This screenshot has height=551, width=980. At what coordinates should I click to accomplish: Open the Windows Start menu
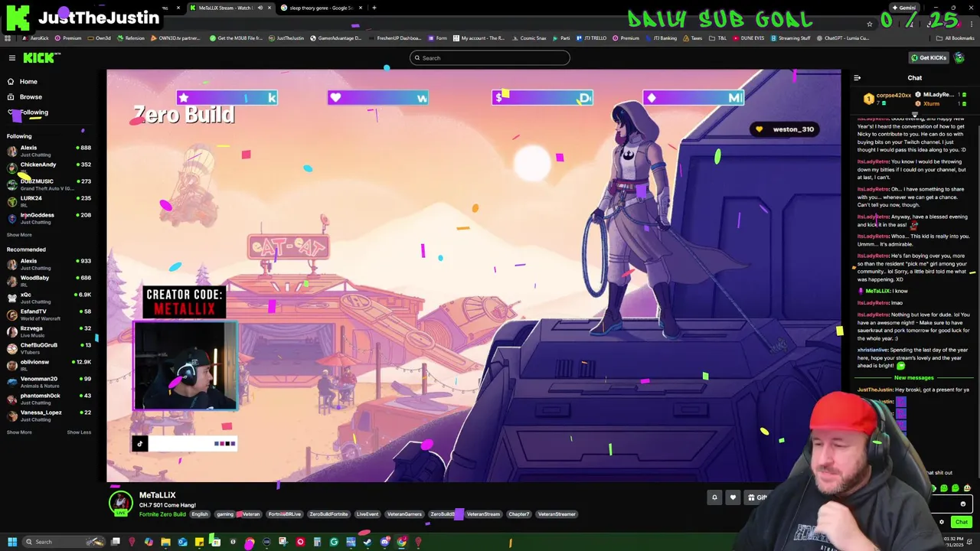(11, 542)
